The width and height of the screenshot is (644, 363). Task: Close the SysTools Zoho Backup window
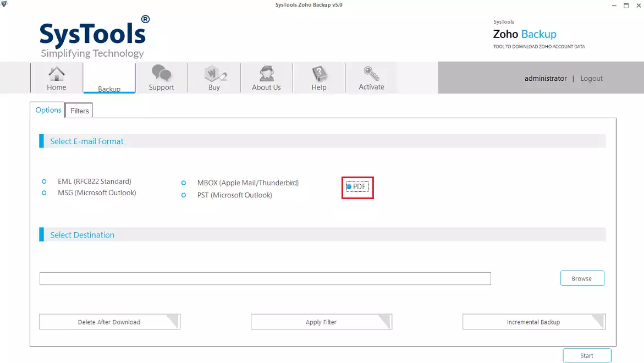coord(639,5)
